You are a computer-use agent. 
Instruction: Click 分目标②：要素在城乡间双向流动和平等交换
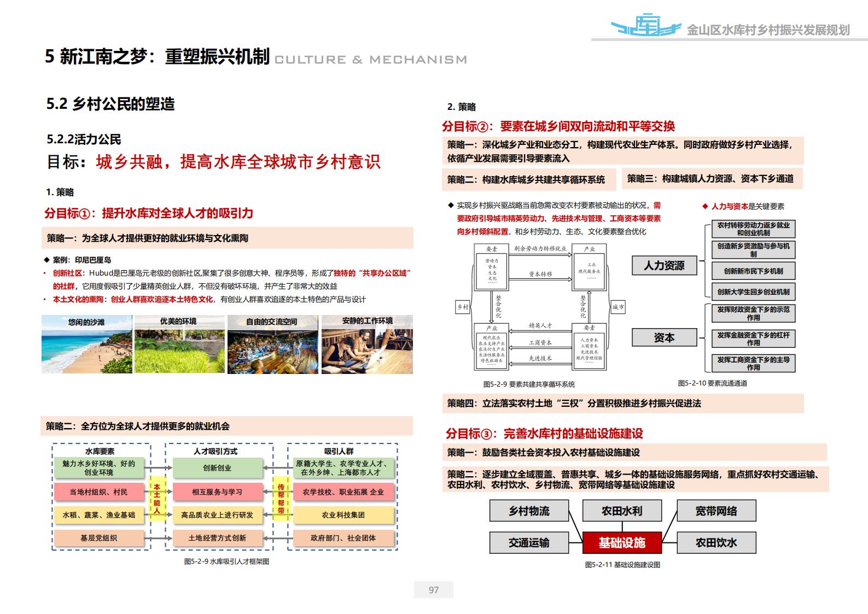click(x=558, y=126)
